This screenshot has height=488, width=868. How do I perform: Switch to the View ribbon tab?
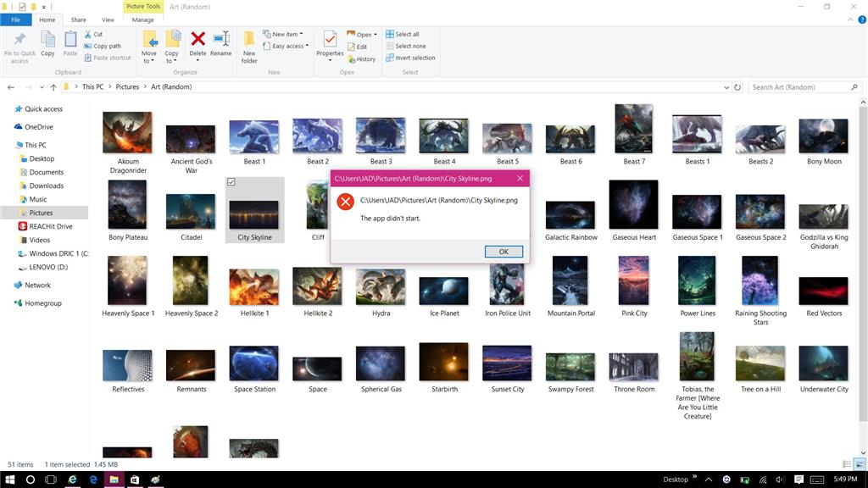[x=108, y=20]
